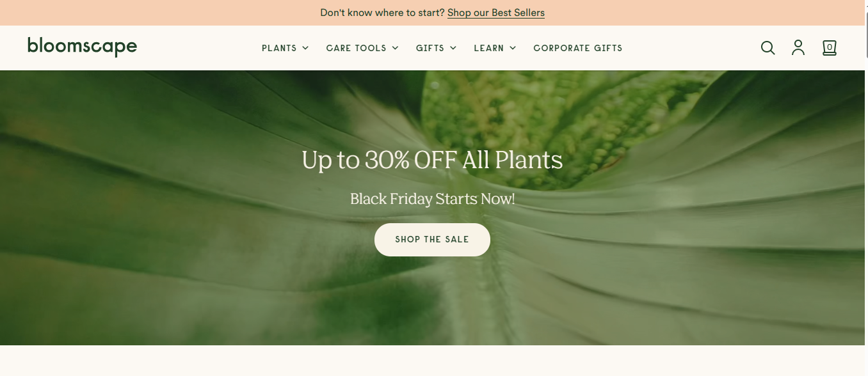Viewport: 868px width, 376px height.
Task: Expand the chevron next to GIFTS
Action: pos(453,48)
